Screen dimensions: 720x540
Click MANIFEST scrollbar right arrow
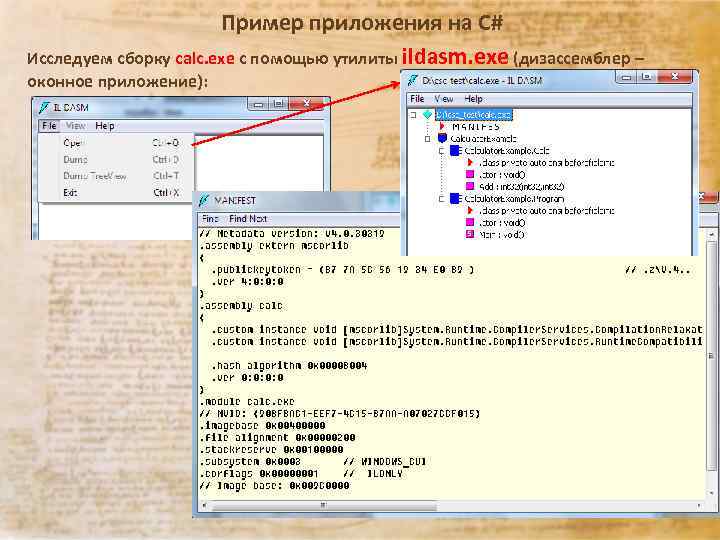699,506
